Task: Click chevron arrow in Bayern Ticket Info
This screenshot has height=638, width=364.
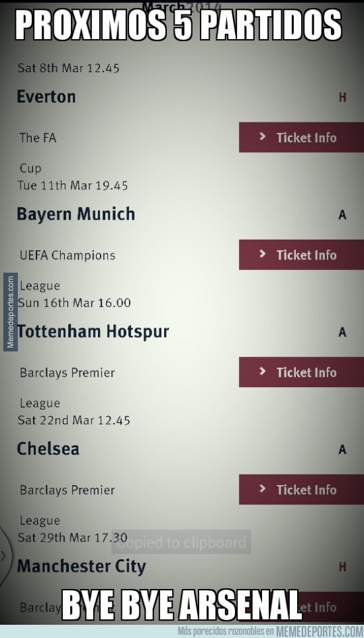Action: click(262, 254)
